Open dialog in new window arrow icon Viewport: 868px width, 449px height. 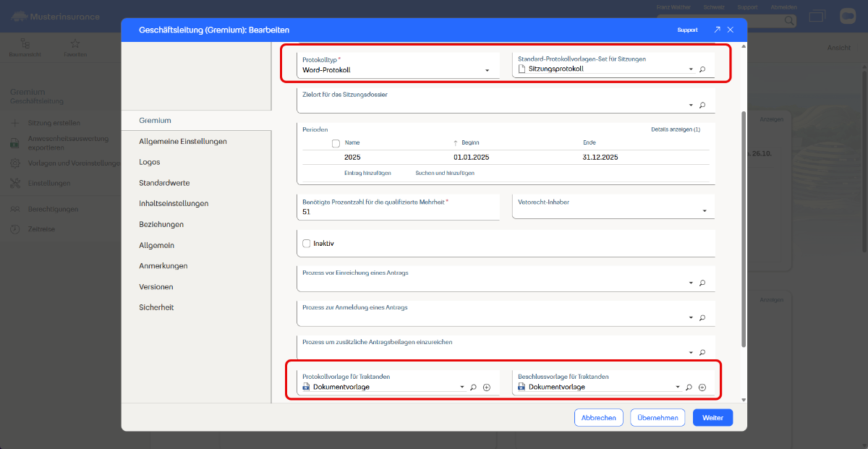click(x=717, y=30)
